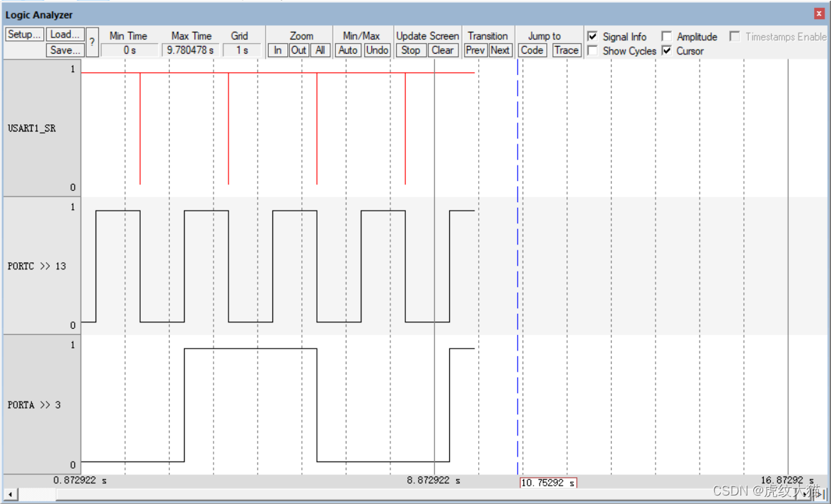
Task: Click the 16.87292 s end time label
Action: 788,481
